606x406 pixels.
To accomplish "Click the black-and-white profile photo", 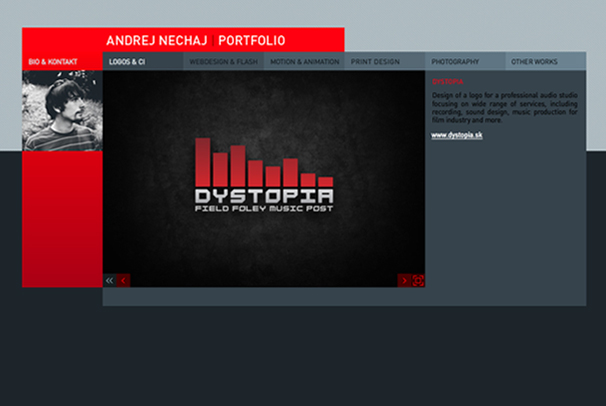I will pyautogui.click(x=60, y=110).
